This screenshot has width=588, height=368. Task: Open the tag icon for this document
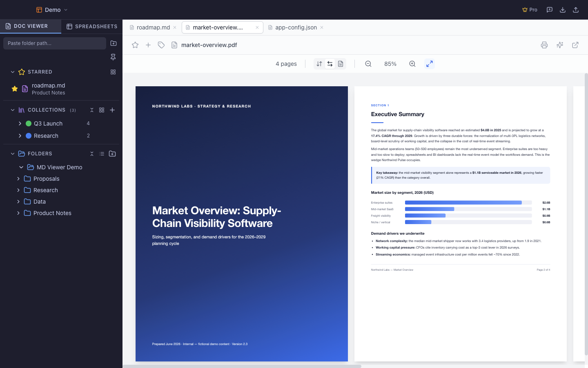pyautogui.click(x=161, y=45)
